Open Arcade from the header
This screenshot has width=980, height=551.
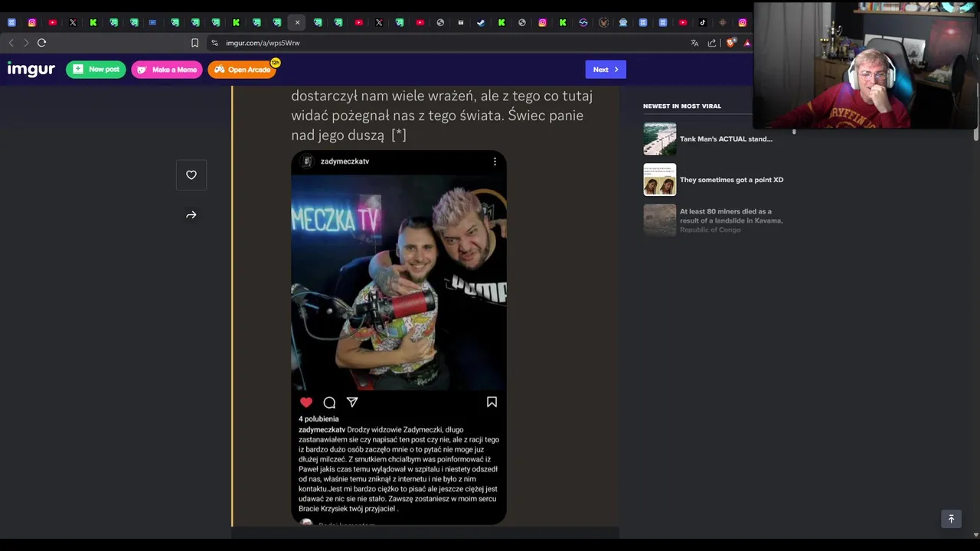point(242,70)
